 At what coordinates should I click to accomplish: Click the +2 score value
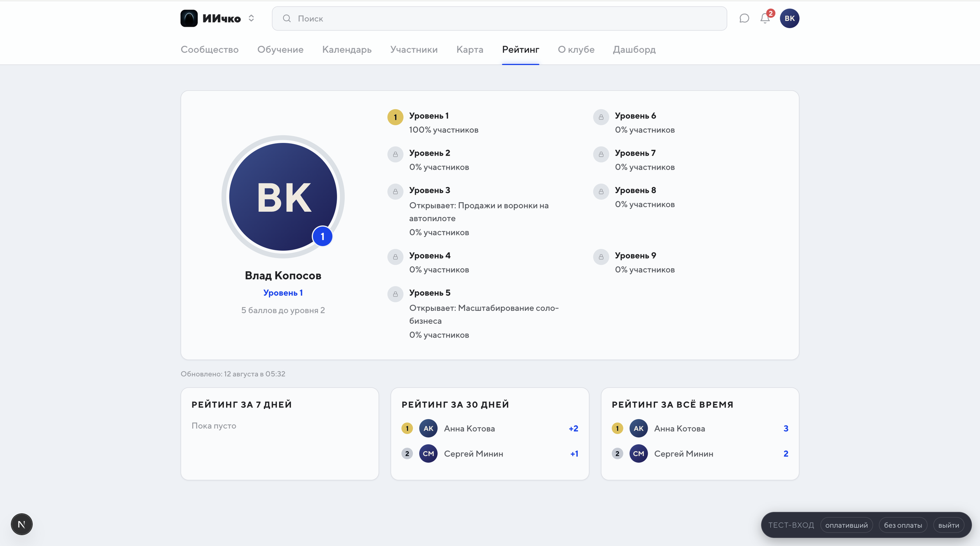pos(574,428)
